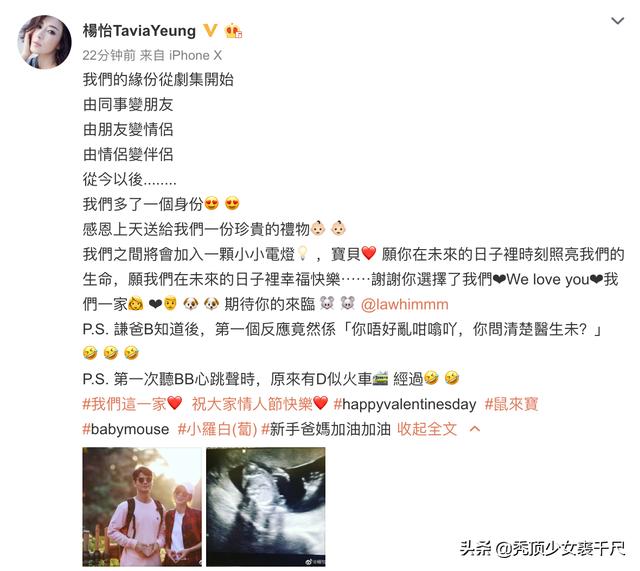Open the #happyvalentinesday hashtag
The image size is (640, 571).
405,404
